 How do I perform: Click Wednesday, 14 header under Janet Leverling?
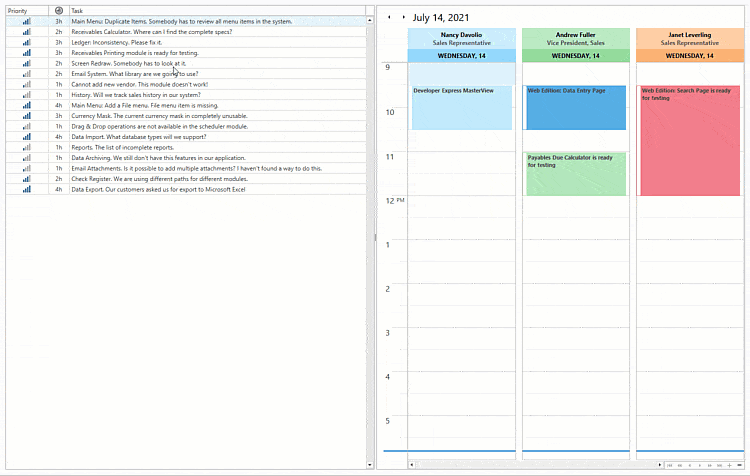(x=690, y=56)
